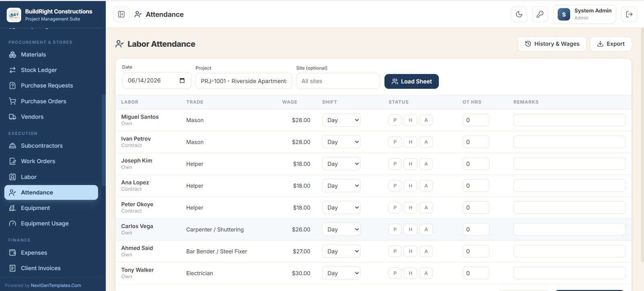This screenshot has width=644, height=291.
Task: Open shift dropdown for Tony Walker
Action: click(341, 273)
